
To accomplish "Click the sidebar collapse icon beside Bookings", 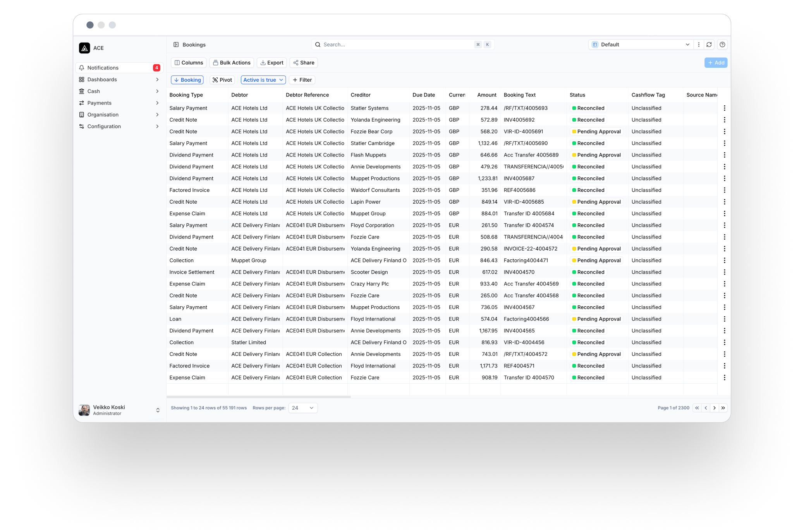I will pos(176,45).
